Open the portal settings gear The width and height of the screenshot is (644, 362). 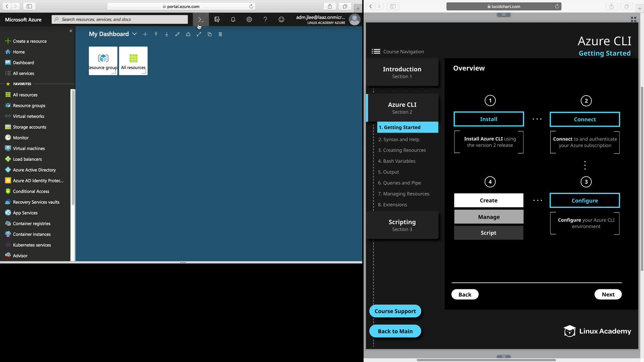[249, 19]
